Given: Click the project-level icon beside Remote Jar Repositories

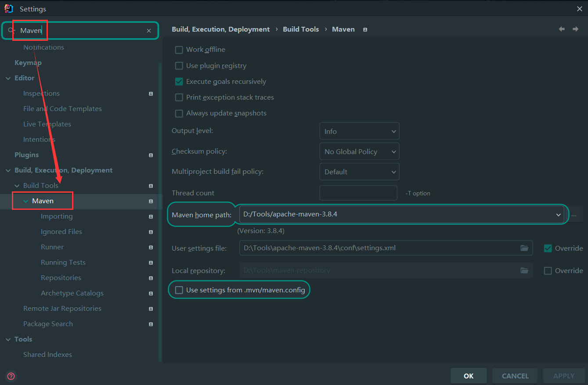Looking at the screenshot, I should 151,309.
